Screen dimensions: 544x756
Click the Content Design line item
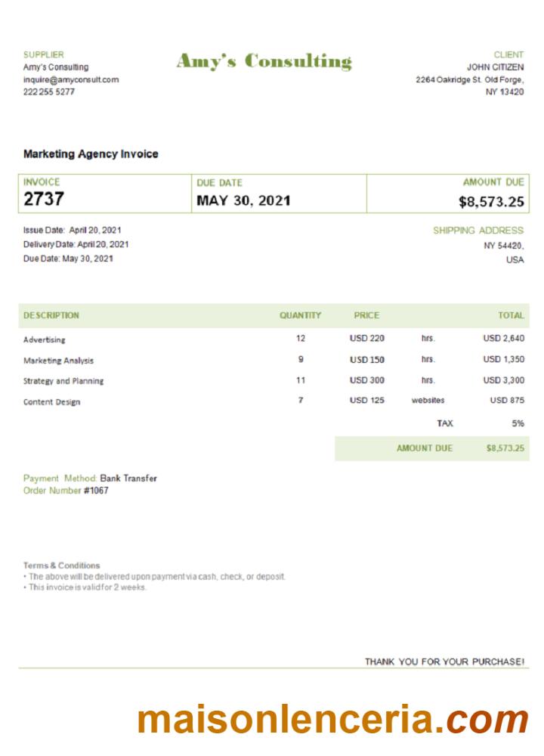(51, 402)
